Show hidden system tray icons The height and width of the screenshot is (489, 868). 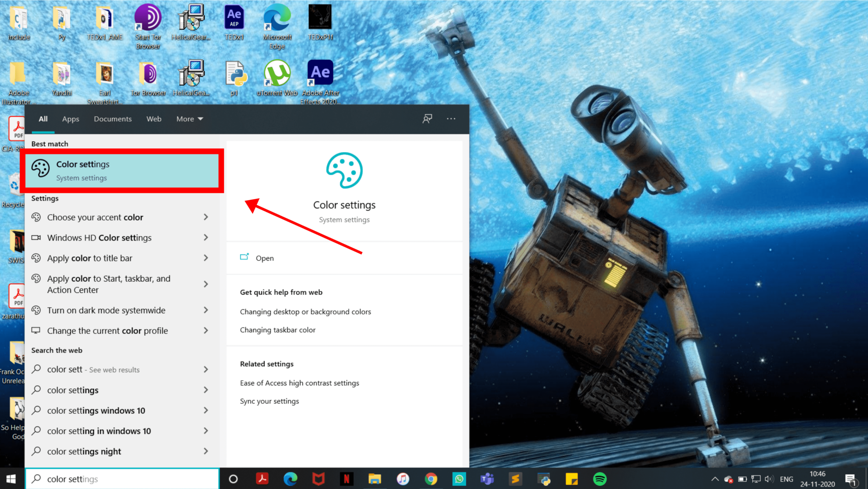(715, 479)
